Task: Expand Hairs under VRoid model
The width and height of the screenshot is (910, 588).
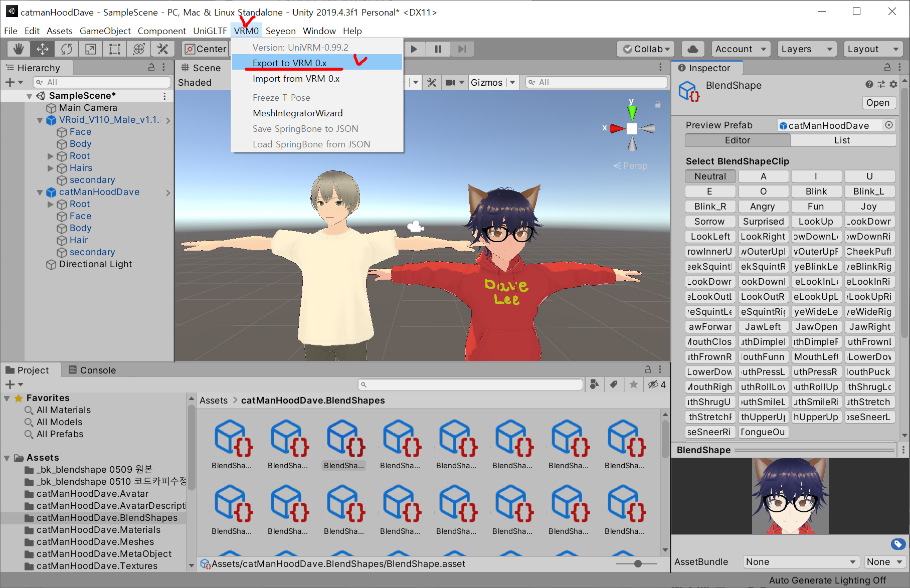Action: pyautogui.click(x=50, y=168)
